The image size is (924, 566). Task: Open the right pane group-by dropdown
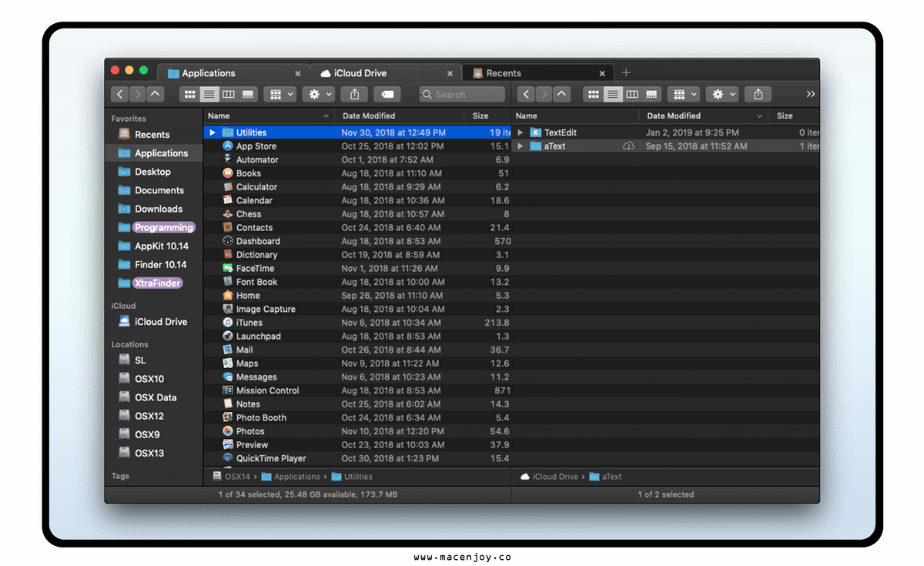[x=684, y=94]
